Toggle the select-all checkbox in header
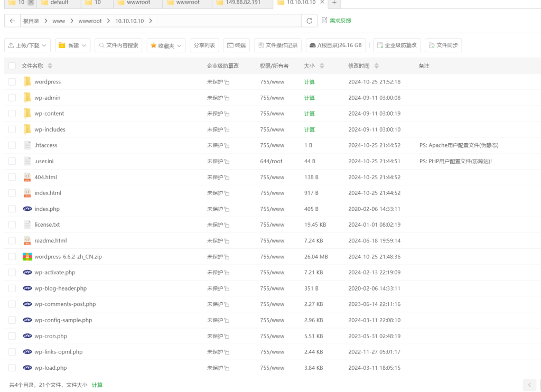Screen dimensions: 541x392 (12, 66)
